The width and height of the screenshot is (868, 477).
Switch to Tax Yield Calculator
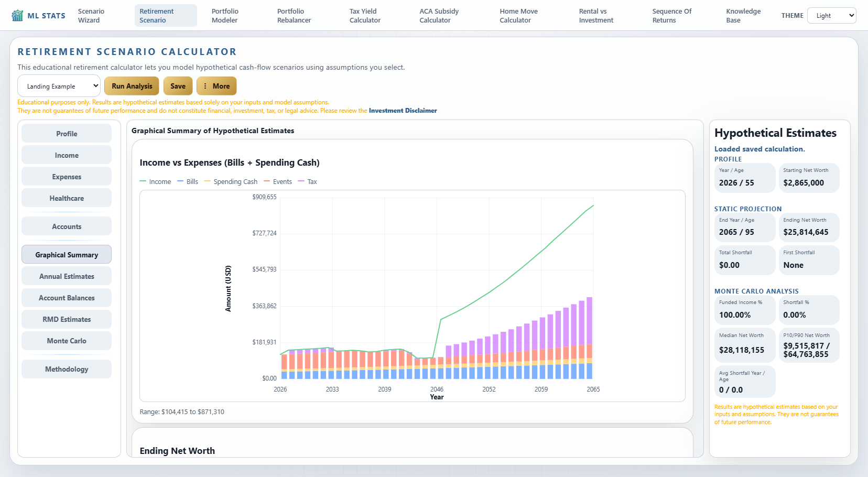(x=365, y=16)
